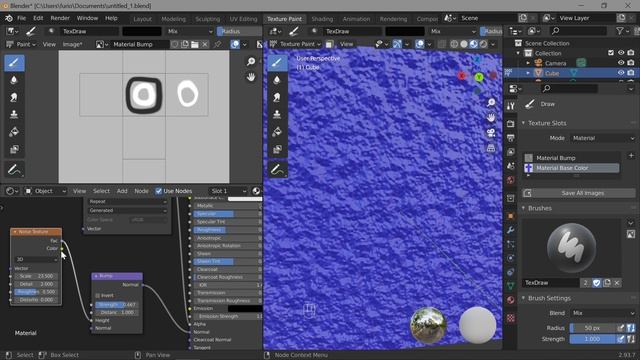Click the zoom icon in image editor
Viewport: 640px width, 360px height.
251,62
